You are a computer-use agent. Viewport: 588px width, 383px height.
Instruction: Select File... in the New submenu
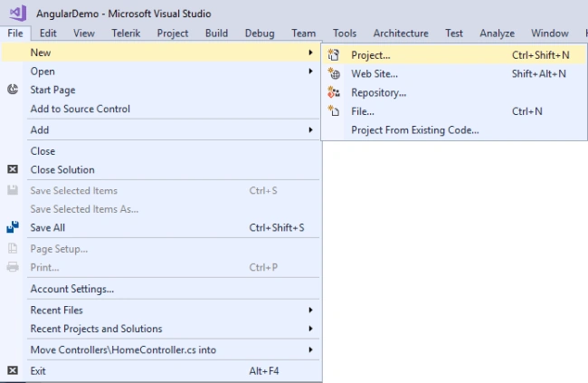(x=454, y=111)
